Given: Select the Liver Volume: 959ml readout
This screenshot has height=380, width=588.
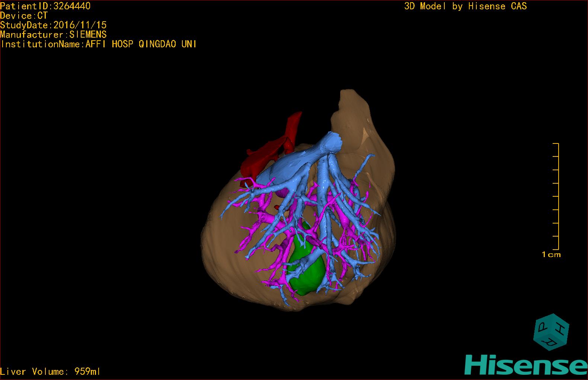Looking at the screenshot, I should point(50,371).
